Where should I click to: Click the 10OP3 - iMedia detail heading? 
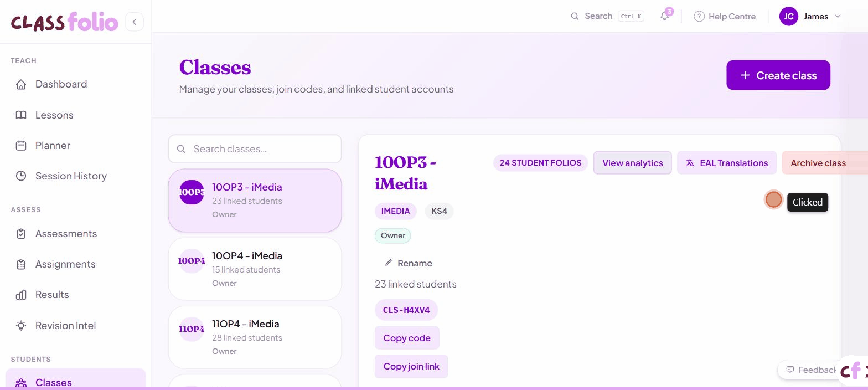pyautogui.click(x=406, y=173)
